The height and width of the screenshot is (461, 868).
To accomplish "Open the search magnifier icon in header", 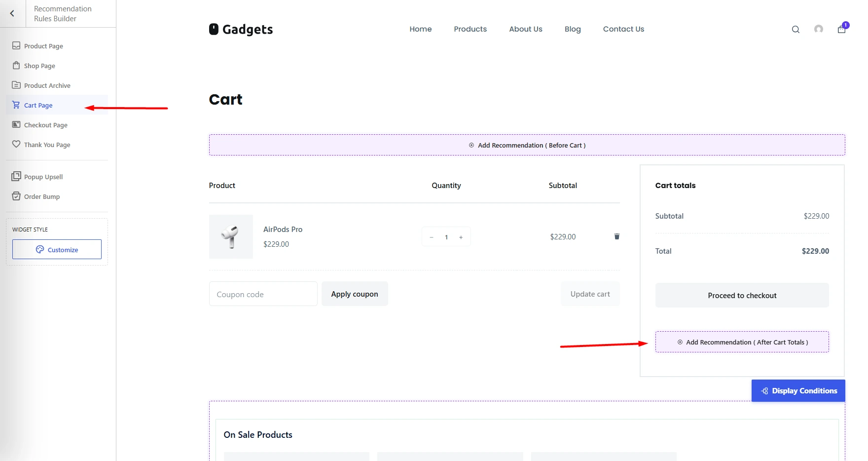I will click(x=796, y=30).
